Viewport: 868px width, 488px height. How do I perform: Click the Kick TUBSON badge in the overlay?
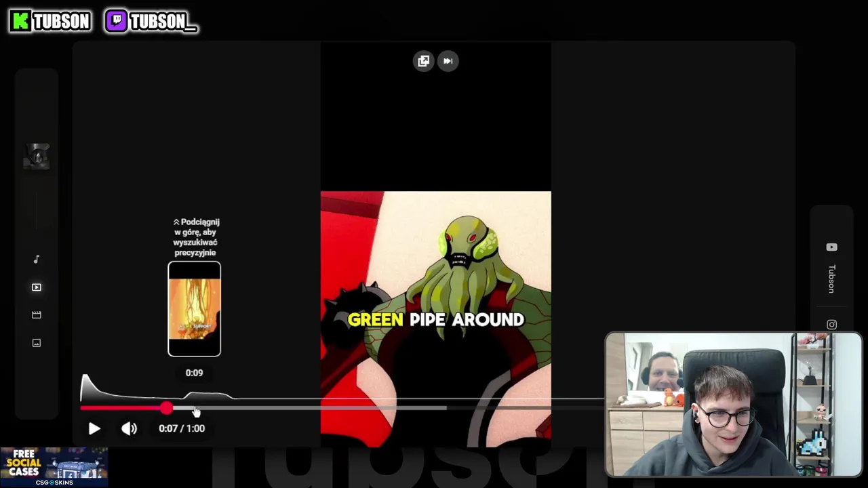[x=51, y=21]
